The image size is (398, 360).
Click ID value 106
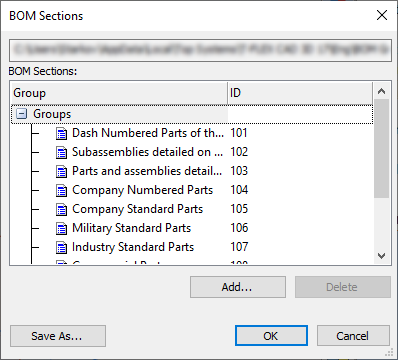239,228
